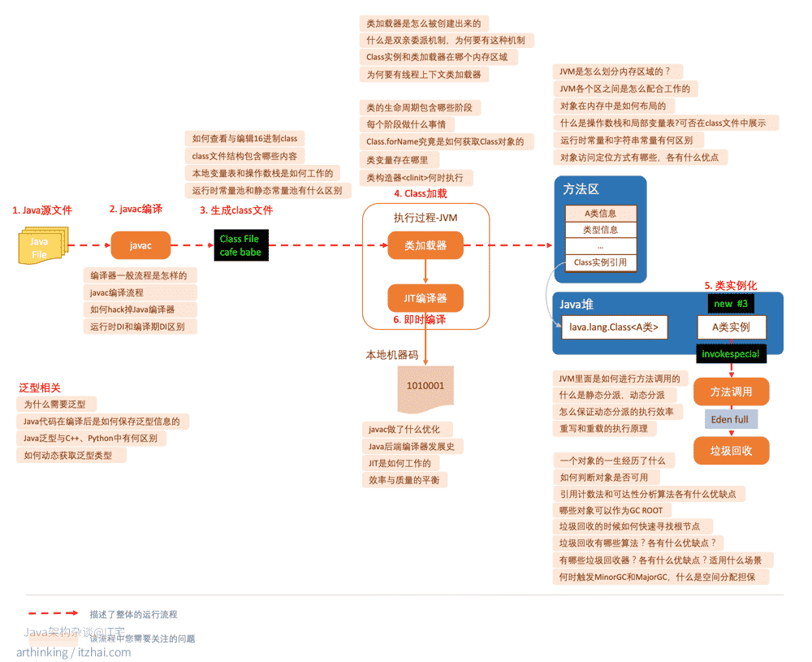812x662 pixels.
Task: Click the 为什么需要泛型 question label
Action: [x=57, y=405]
